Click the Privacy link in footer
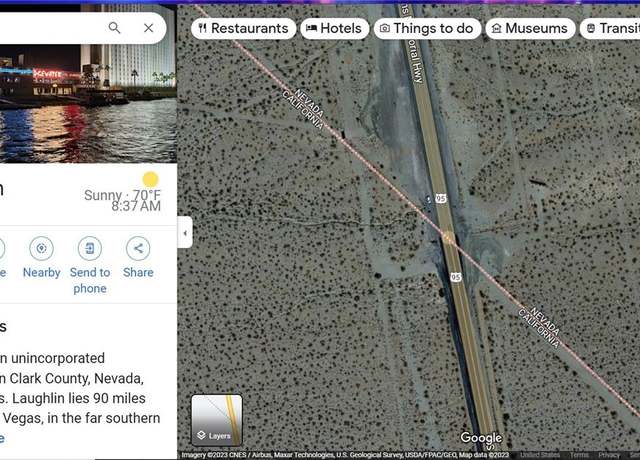The height and width of the screenshot is (460, 640). coord(609,455)
